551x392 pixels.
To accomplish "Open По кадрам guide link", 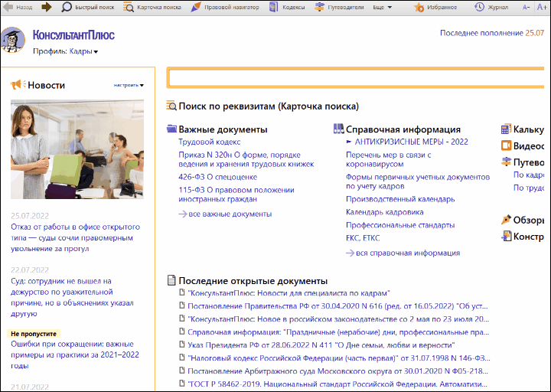I will pos(529,175).
